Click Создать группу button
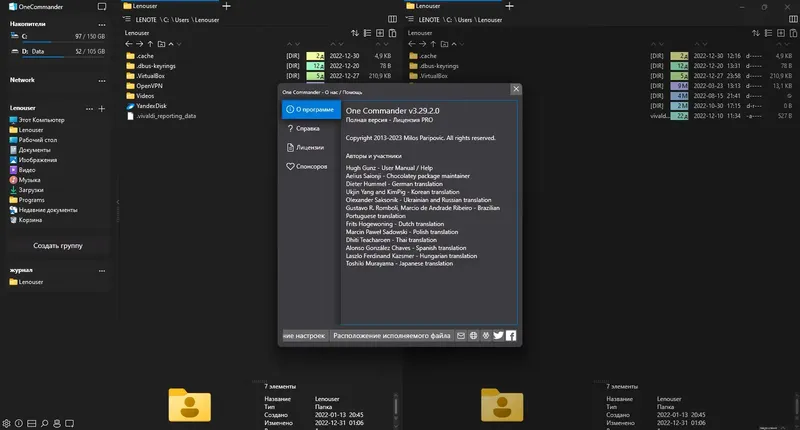Viewport: 800px width, 430px height. click(x=58, y=245)
